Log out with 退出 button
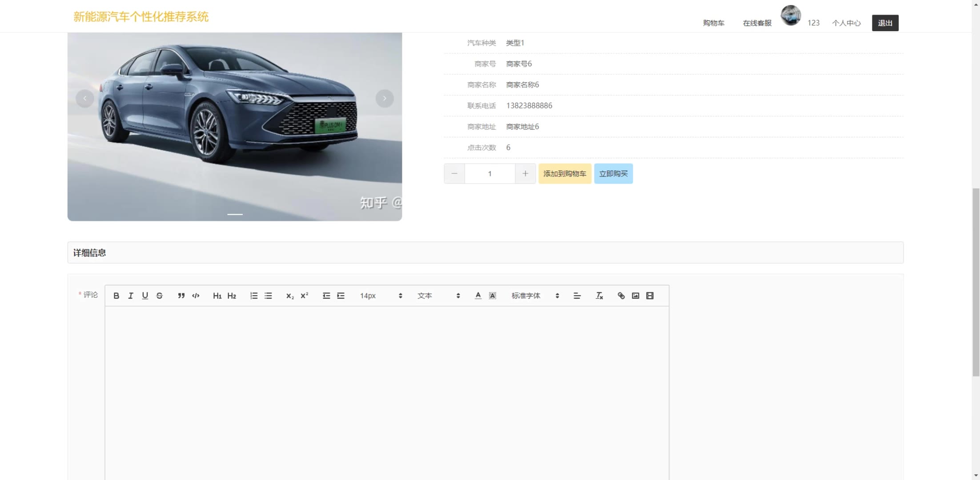The width and height of the screenshot is (980, 480). coord(885,23)
